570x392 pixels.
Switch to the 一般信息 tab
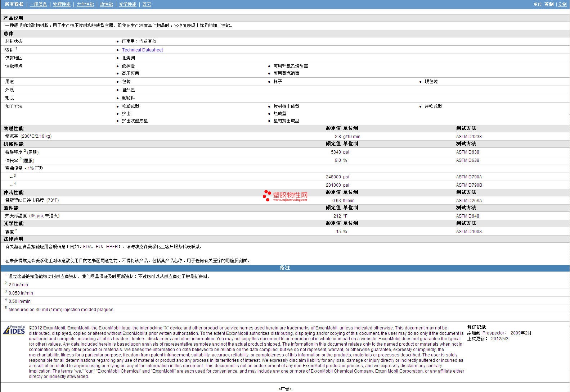tap(38, 4)
